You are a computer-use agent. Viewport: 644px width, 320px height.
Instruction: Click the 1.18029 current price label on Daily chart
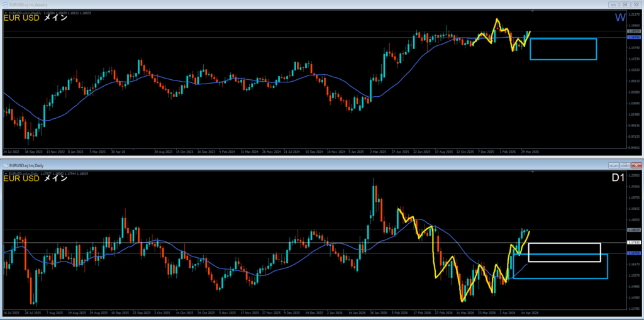point(633,230)
